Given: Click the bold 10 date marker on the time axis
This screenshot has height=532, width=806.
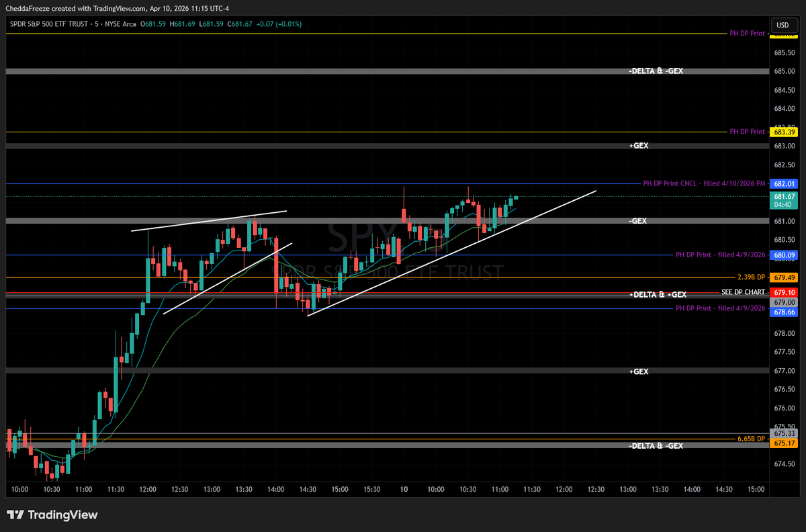Looking at the screenshot, I should pyautogui.click(x=404, y=490).
